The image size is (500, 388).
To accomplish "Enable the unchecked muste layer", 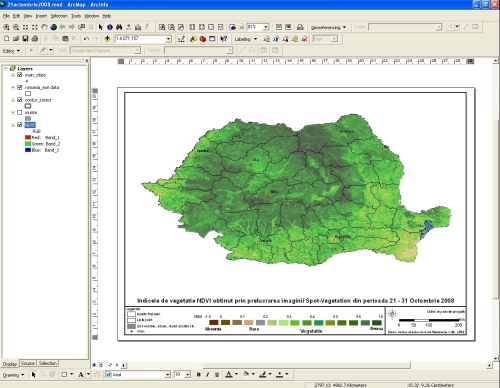I will 20,112.
